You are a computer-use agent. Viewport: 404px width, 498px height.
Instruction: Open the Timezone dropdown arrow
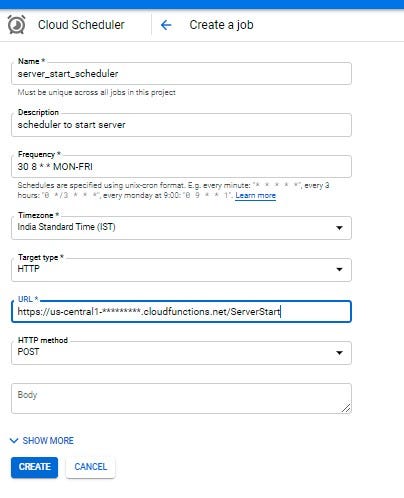[x=339, y=228]
